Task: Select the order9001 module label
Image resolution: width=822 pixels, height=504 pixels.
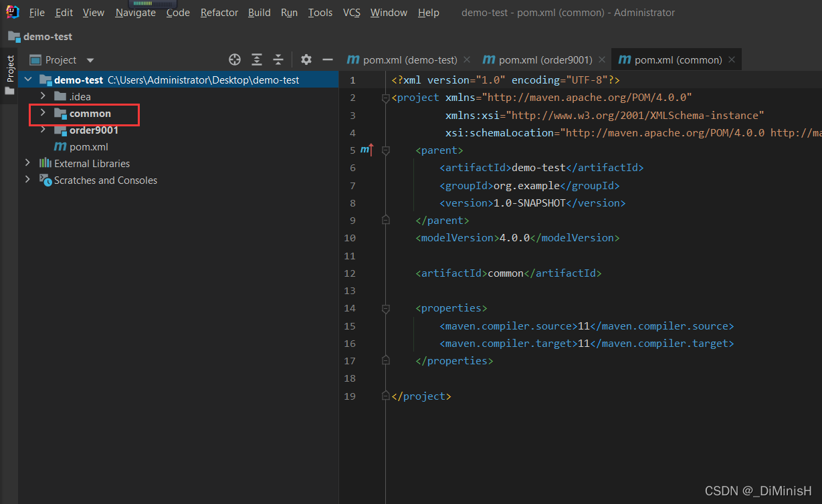Action: 94,130
